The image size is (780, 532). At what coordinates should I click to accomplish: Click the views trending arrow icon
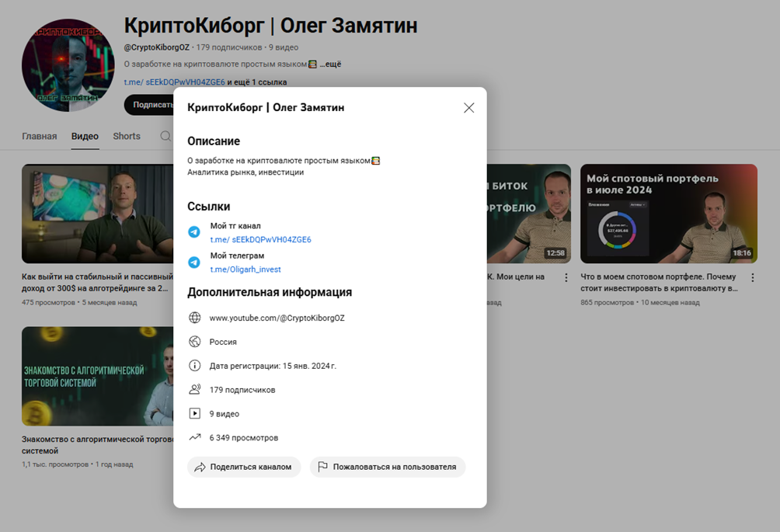pyautogui.click(x=194, y=437)
